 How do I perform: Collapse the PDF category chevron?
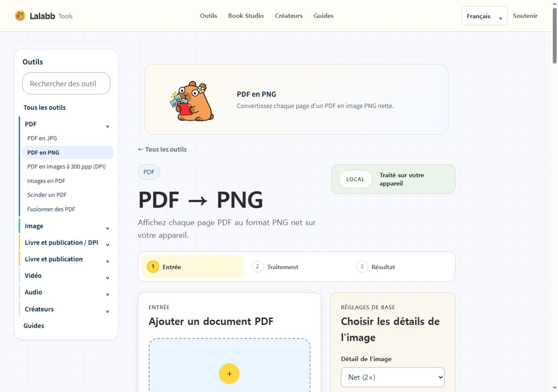pyautogui.click(x=107, y=126)
